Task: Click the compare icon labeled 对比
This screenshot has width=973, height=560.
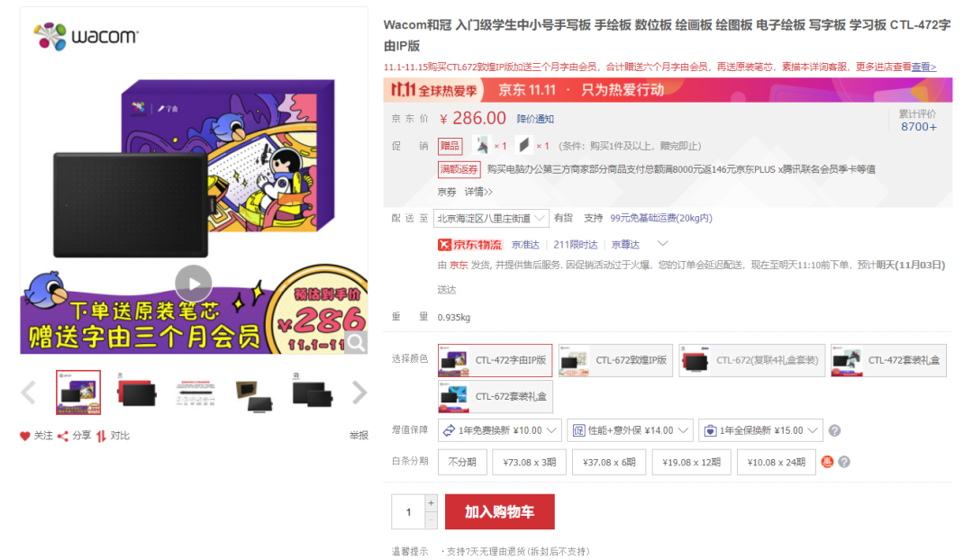Action: coord(101,436)
